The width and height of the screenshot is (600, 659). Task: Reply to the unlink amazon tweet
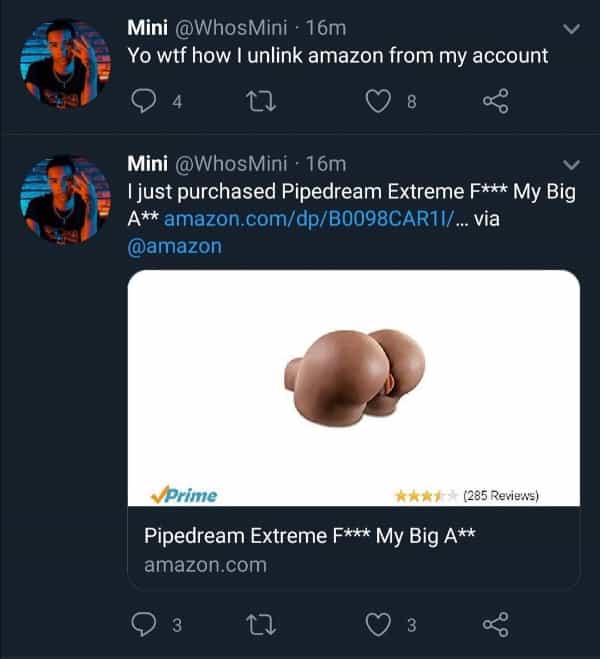tap(145, 99)
